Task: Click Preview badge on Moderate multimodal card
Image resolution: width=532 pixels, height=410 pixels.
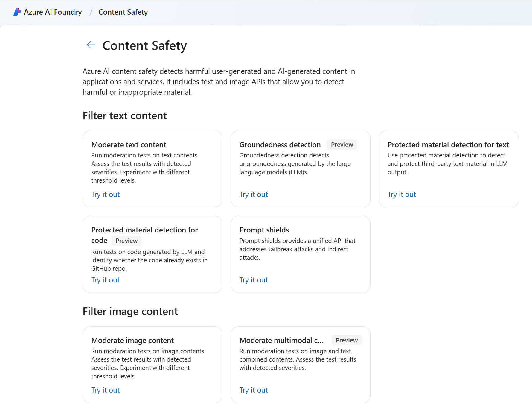Action: point(347,340)
